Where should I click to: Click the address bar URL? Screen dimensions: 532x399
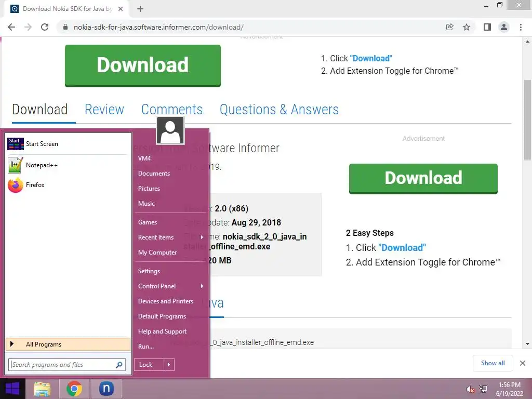(158, 27)
